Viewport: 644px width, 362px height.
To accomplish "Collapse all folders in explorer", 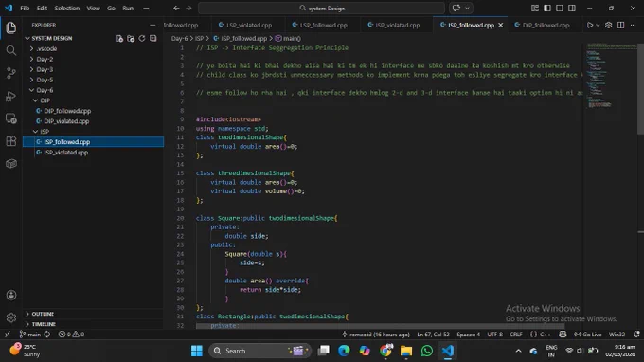I will [152, 38].
